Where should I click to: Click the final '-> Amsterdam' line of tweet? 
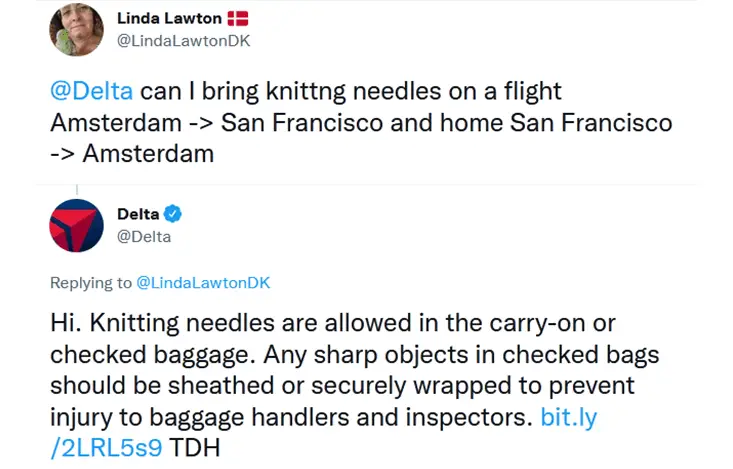(132, 154)
